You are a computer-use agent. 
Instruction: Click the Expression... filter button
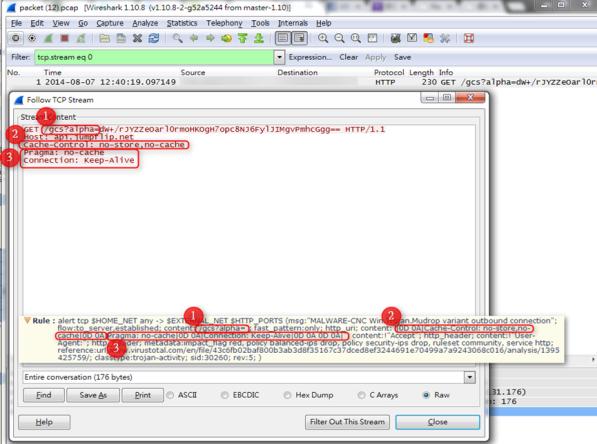click(x=310, y=57)
